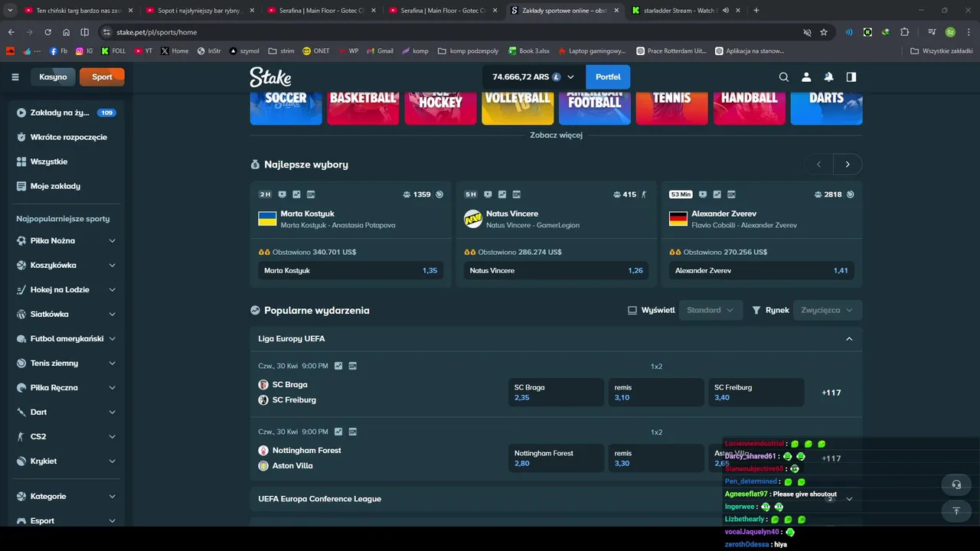Image resolution: width=980 pixels, height=551 pixels.
Task: Show next Najlepsze wybory cards arrow
Action: coord(848,165)
